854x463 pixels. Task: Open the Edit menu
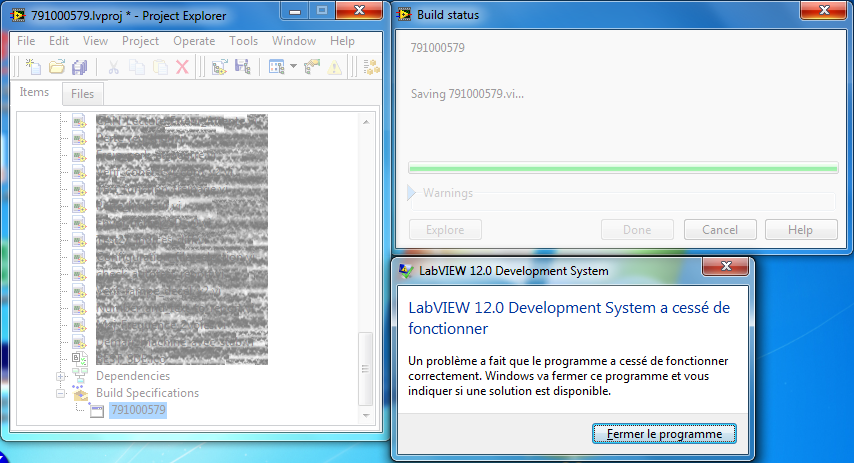pos(59,41)
